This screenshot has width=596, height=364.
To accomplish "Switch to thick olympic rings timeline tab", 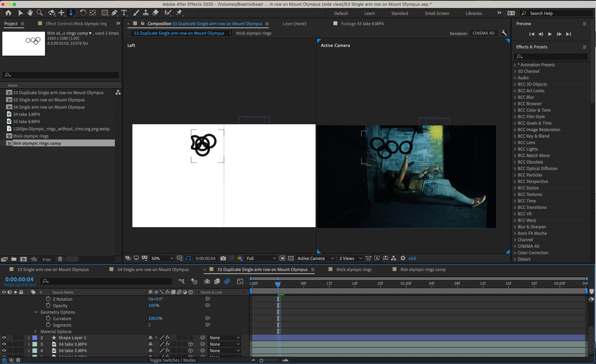I will [x=354, y=269].
